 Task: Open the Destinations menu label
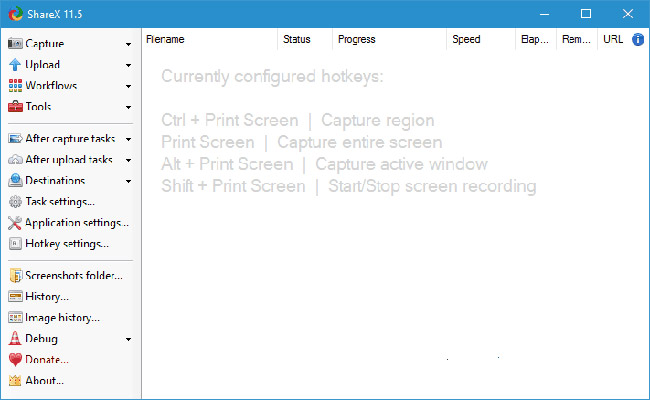55,180
